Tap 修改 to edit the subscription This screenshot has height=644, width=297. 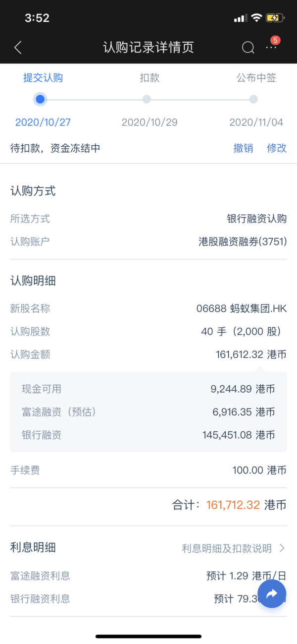pos(277,148)
